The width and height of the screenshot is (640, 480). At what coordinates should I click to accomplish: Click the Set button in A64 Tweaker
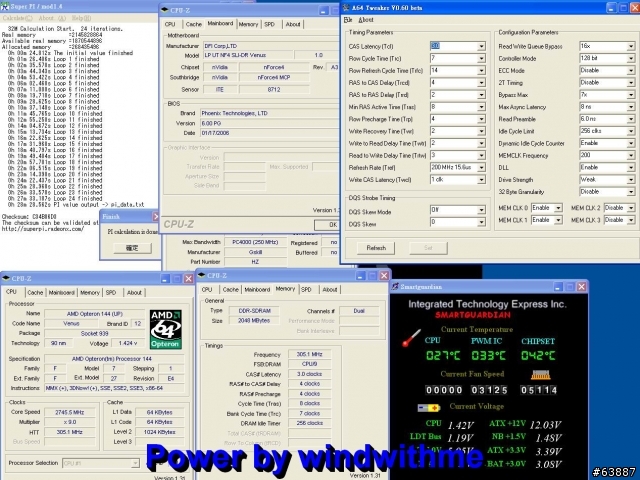(428, 248)
